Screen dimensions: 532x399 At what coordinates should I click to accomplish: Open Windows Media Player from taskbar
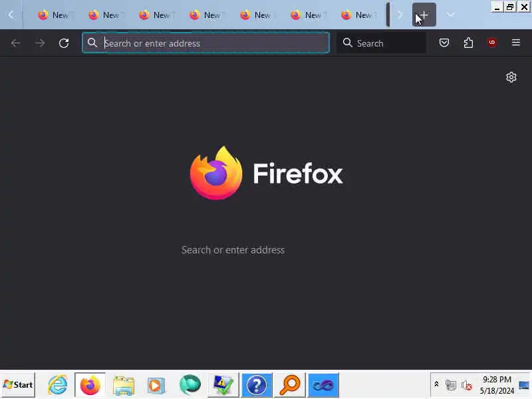pyautogui.click(x=156, y=385)
